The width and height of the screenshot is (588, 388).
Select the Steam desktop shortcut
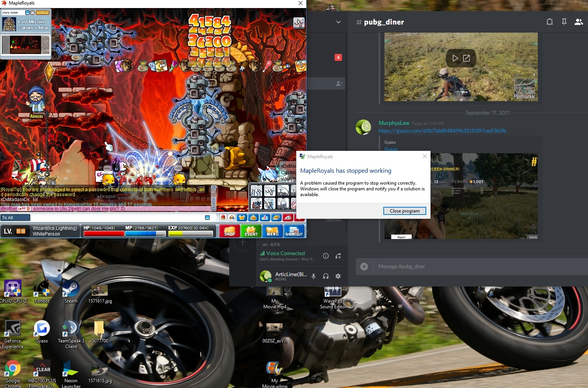[71, 292]
